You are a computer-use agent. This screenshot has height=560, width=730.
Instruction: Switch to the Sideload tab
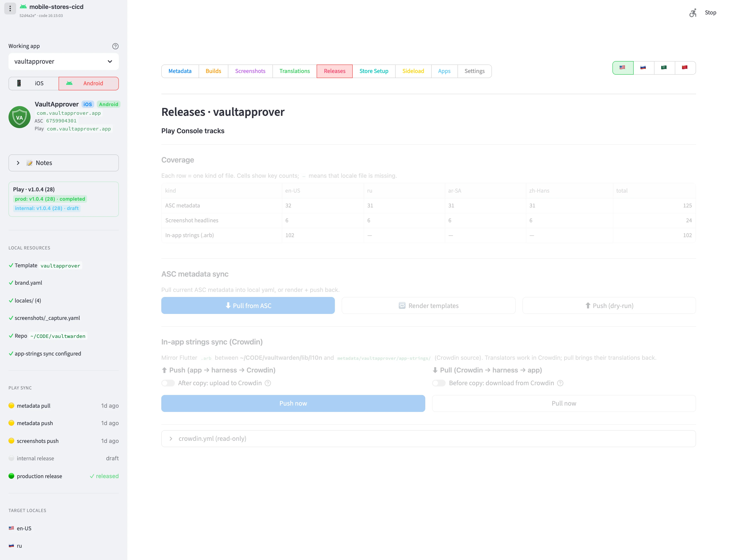click(413, 71)
